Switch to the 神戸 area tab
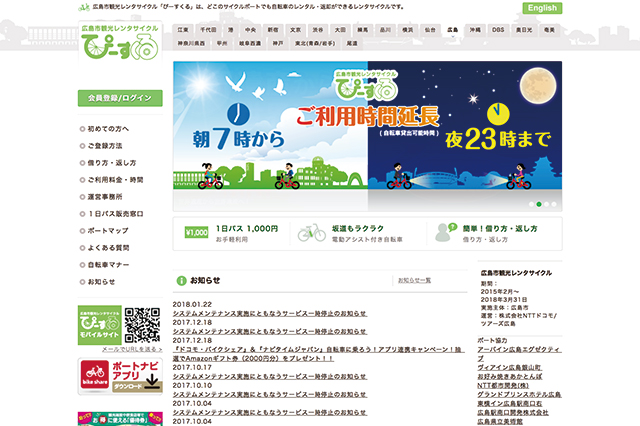640x426 pixels. [278, 43]
